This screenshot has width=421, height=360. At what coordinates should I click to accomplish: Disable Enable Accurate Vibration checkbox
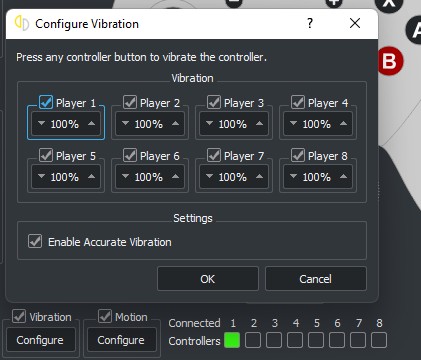pos(35,241)
